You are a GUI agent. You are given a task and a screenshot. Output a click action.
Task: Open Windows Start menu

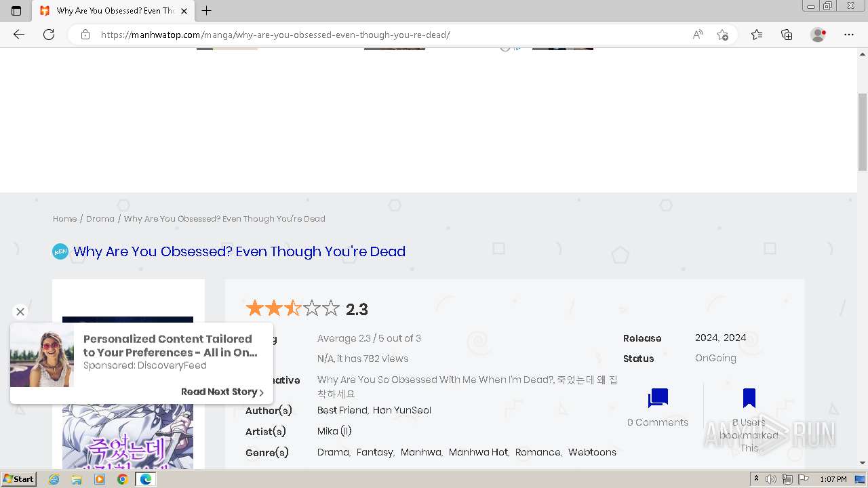click(x=19, y=479)
